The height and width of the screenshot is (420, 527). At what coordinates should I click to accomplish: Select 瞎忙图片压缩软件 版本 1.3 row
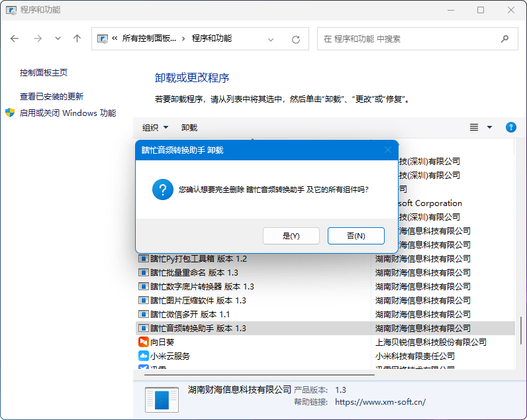click(x=324, y=300)
